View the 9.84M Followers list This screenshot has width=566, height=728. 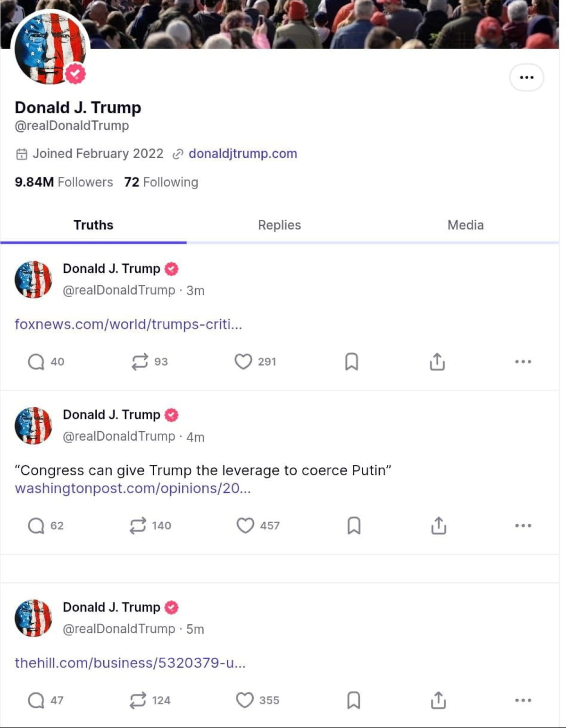(64, 182)
